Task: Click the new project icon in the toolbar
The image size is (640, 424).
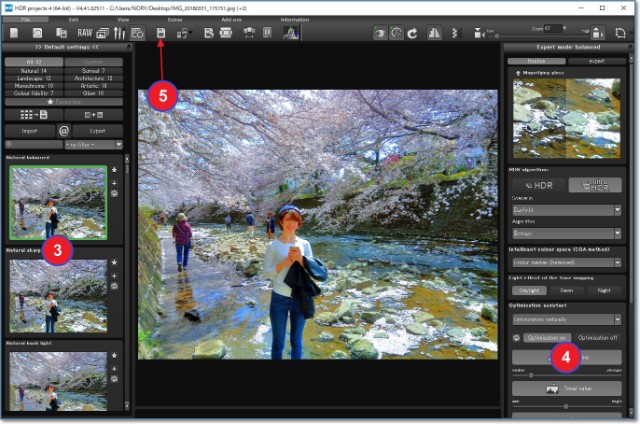Action: coord(14,33)
